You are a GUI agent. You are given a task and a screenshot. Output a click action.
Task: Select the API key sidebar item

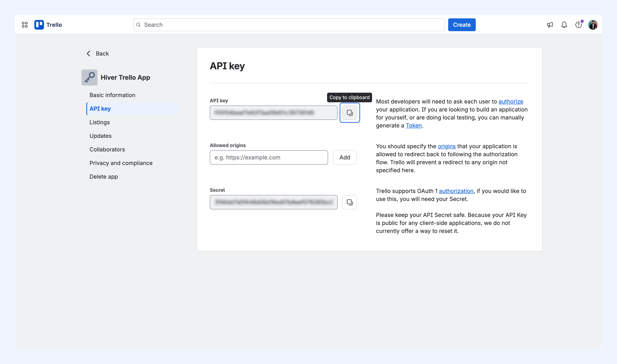tap(132, 109)
